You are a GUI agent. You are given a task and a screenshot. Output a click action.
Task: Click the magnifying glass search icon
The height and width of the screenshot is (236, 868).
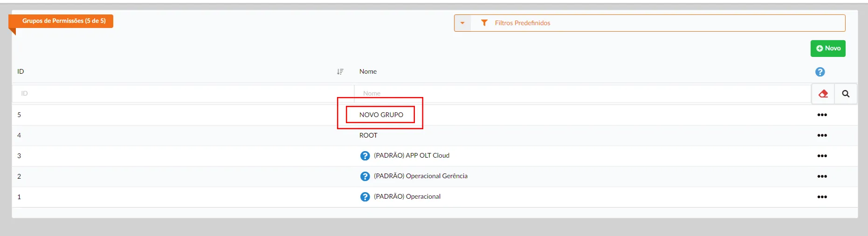[x=846, y=94]
